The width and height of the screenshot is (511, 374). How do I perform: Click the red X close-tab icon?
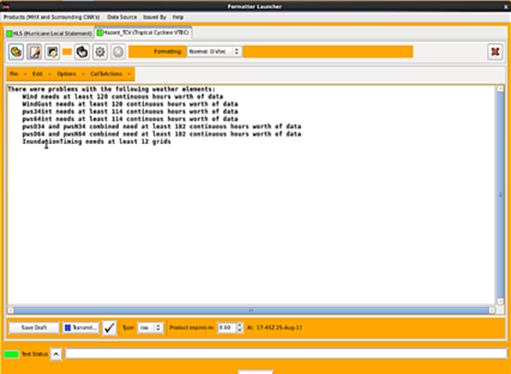click(x=495, y=52)
